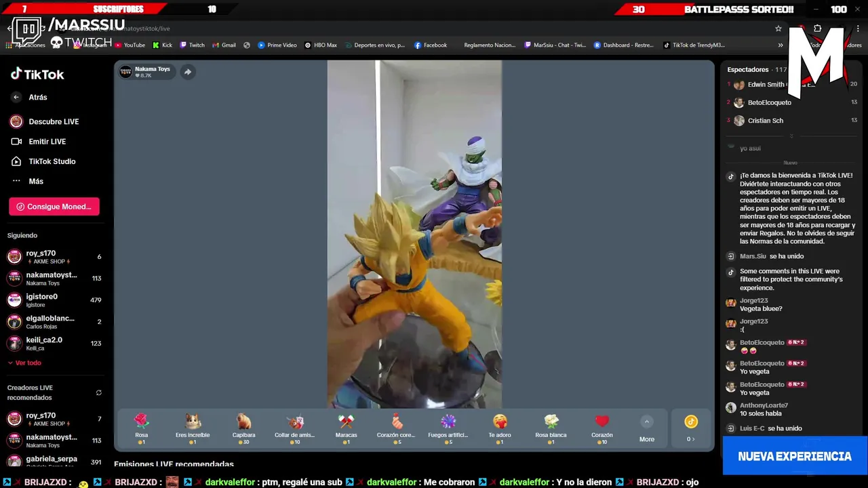
Task: Open roy_s170 in Siguiendo list
Action: point(54,257)
